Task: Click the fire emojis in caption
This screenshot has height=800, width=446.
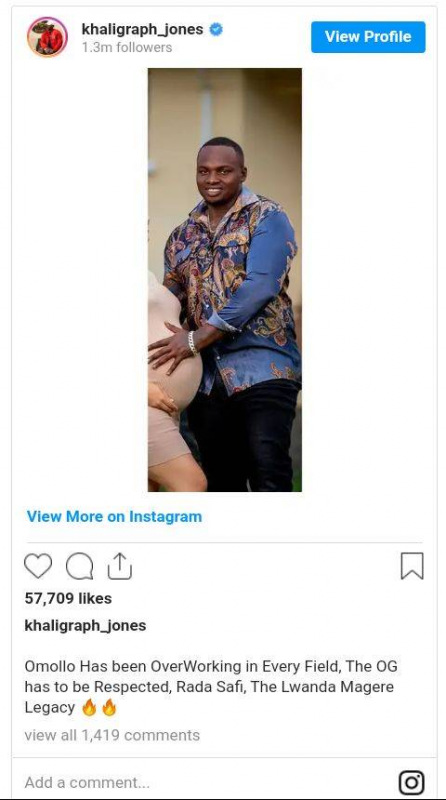Action: point(99,708)
